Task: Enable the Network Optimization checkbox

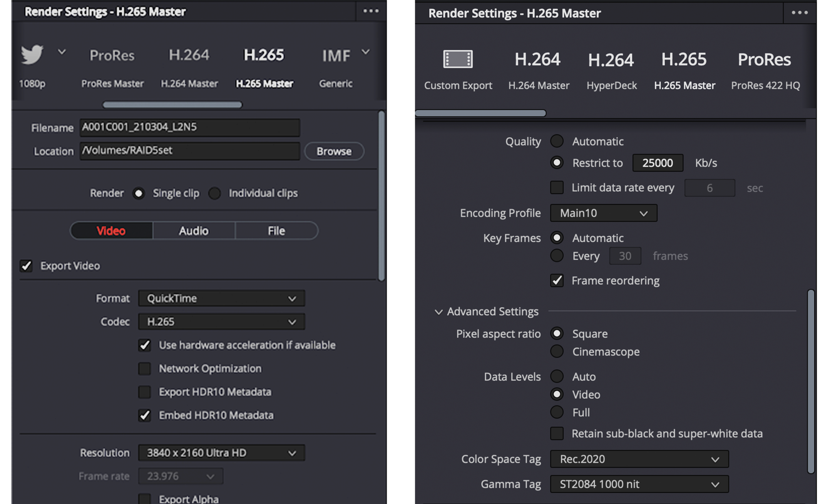Action: point(145,369)
